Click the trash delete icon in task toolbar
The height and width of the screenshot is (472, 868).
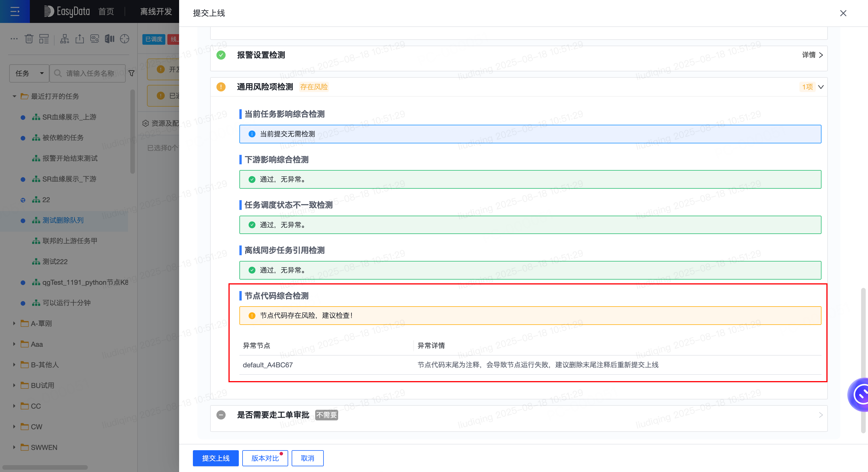[29, 39]
